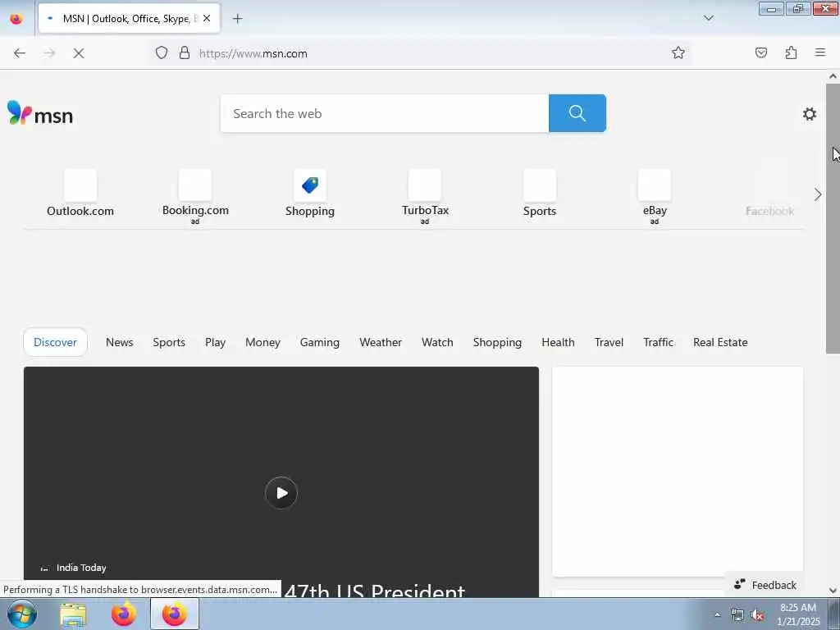Open the Feedback button
This screenshot has height=630, width=840.
[x=765, y=585]
